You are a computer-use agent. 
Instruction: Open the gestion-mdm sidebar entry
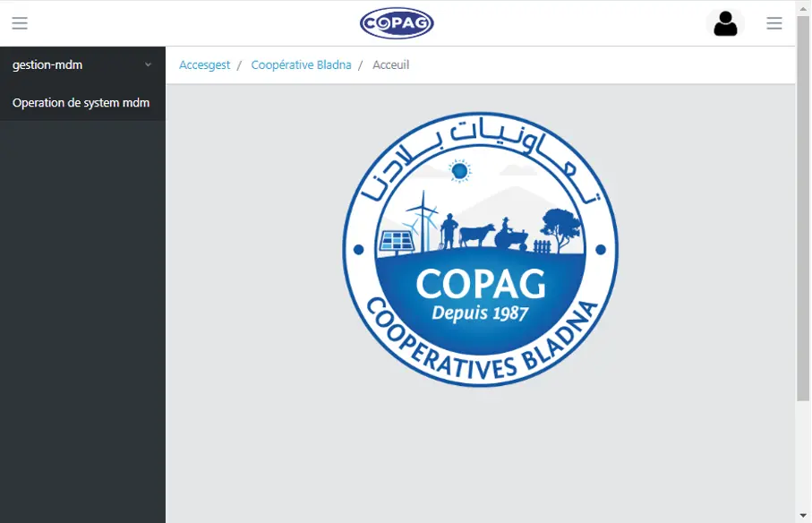pos(47,64)
